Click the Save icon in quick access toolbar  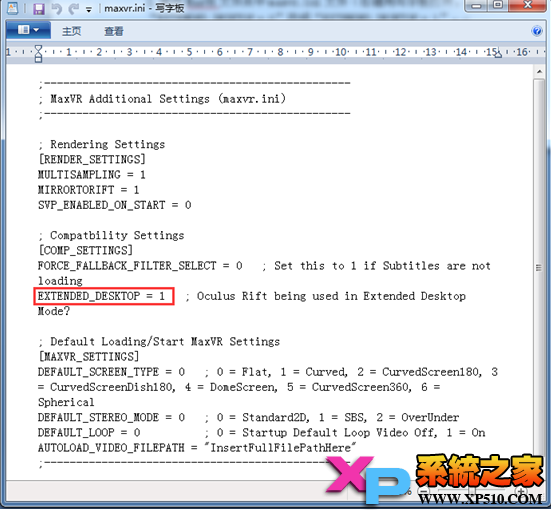pos(39,8)
